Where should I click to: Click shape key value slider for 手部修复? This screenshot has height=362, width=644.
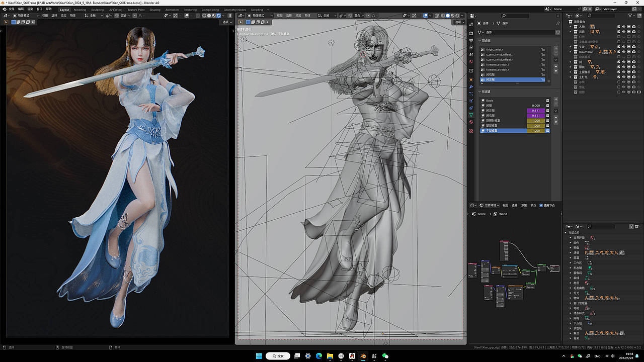[535, 131]
